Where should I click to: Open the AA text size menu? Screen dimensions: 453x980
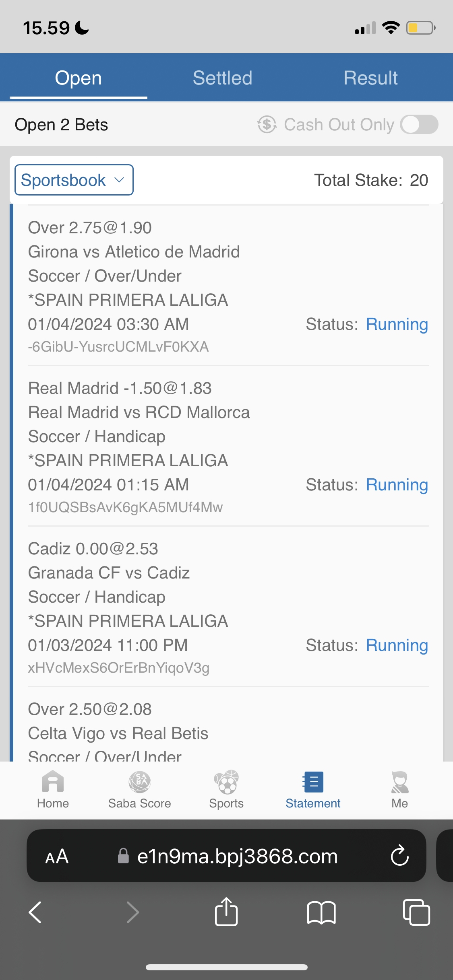(57, 856)
